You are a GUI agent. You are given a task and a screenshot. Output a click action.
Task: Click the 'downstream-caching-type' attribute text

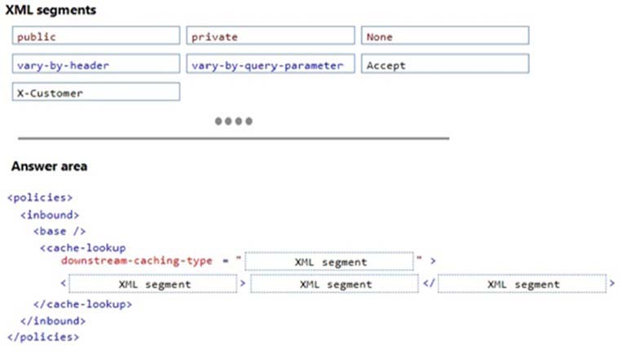[x=137, y=261]
